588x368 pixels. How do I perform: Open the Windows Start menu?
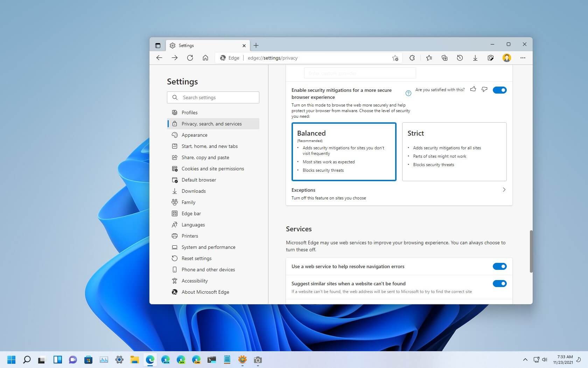click(12, 360)
